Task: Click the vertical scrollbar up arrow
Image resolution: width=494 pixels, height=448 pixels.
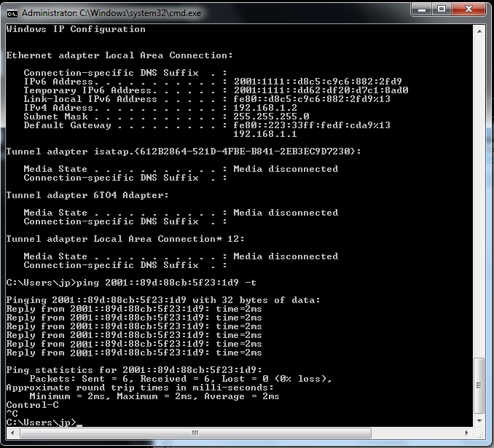Action: tap(479, 31)
